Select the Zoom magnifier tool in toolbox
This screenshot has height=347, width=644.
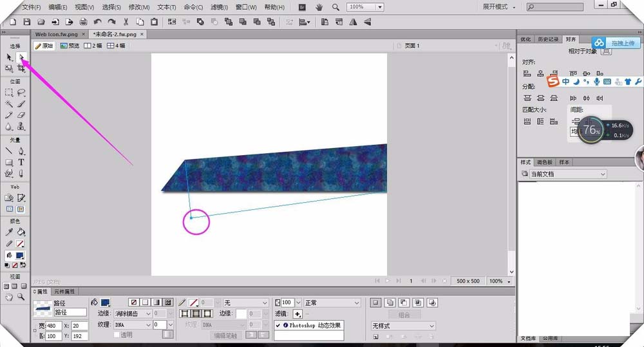pyautogui.click(x=21, y=297)
